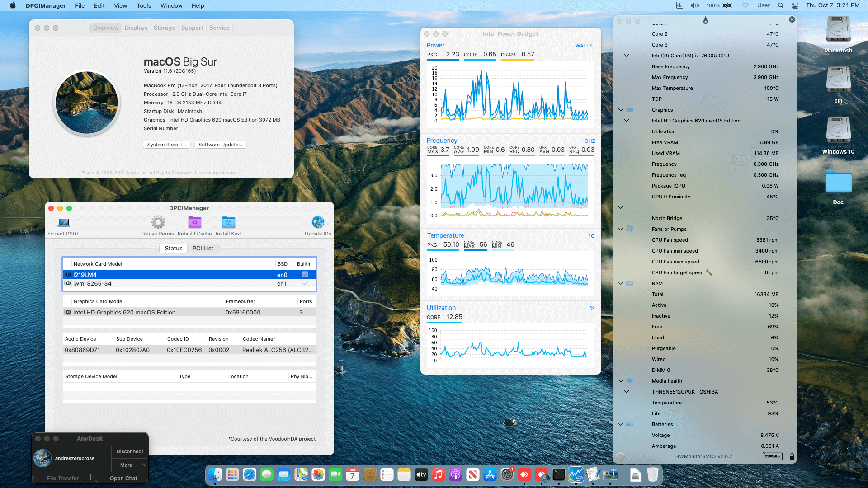The image size is (868, 488).
Task: Open Windows 10 drive on desktop
Action: click(x=838, y=131)
